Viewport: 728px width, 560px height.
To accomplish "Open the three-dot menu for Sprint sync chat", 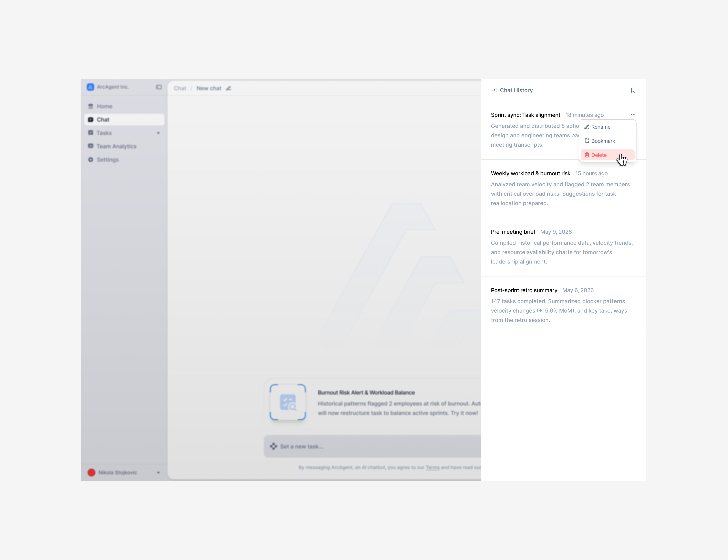I will click(633, 115).
